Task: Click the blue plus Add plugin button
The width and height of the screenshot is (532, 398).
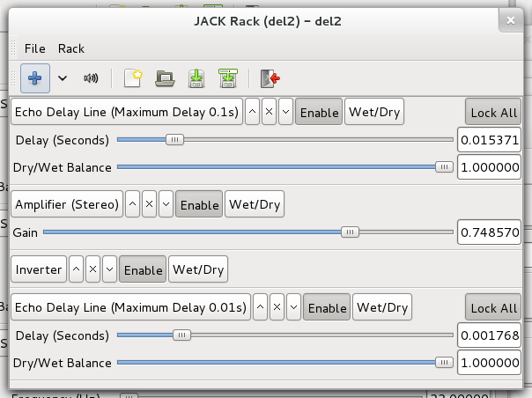Action: (35, 78)
